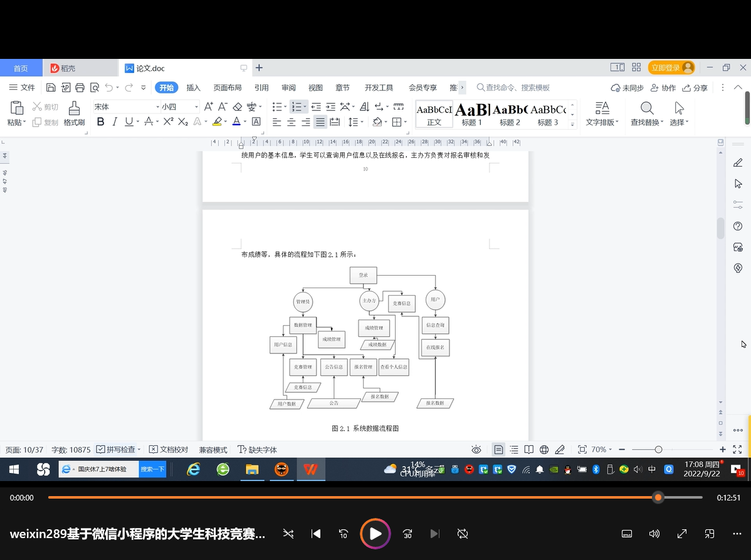Open the line spacing dropdown
Screen dimensions: 751x560
coord(362,122)
